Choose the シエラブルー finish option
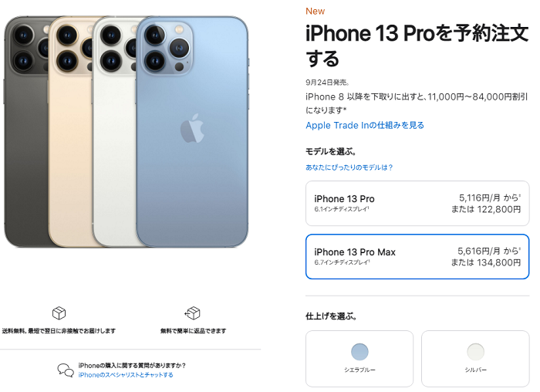The height and width of the screenshot is (392, 540). (359, 359)
